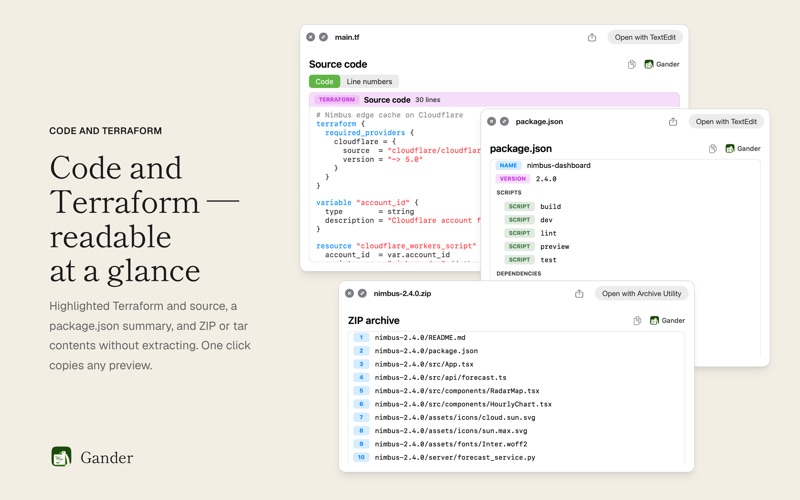Click the DEPENDENCIES section heading

pyautogui.click(x=518, y=273)
